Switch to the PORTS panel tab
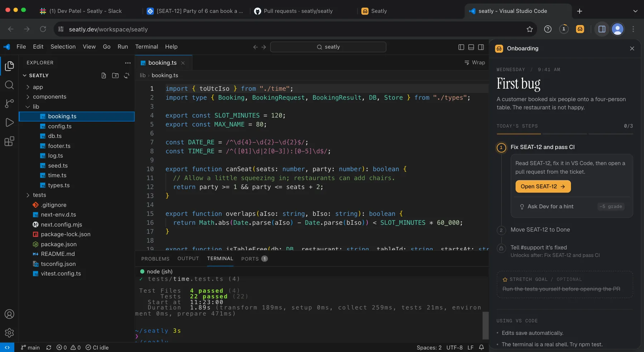Image resolution: width=644 pixels, height=352 pixels. (254, 259)
